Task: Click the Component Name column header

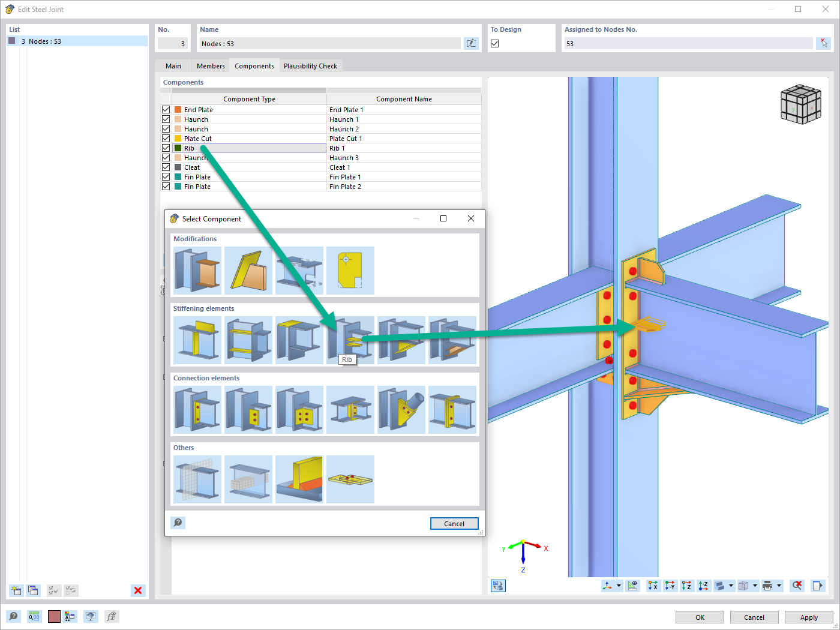Action: [404, 99]
